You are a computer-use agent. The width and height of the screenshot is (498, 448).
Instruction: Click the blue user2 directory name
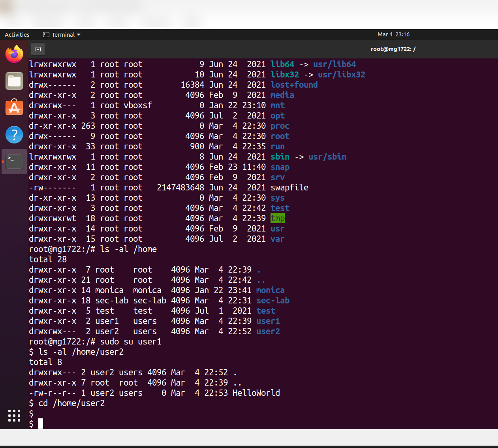click(x=268, y=331)
